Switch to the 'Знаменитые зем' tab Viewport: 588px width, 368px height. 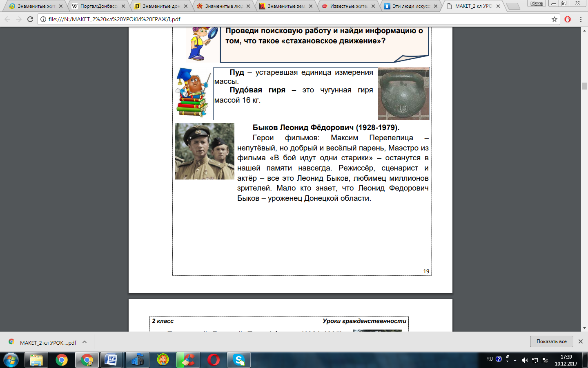286,6
